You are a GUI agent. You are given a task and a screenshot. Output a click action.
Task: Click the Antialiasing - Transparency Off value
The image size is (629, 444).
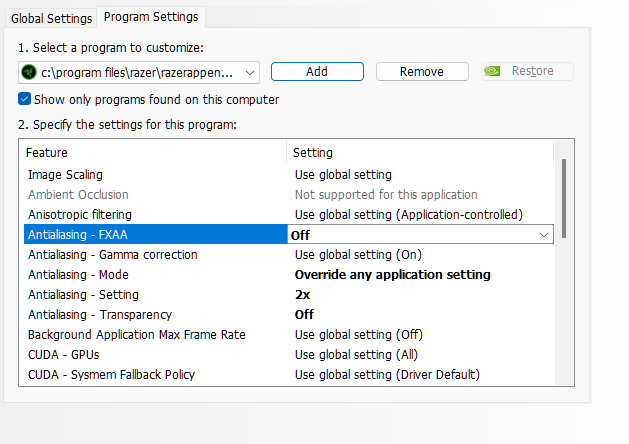coord(304,314)
